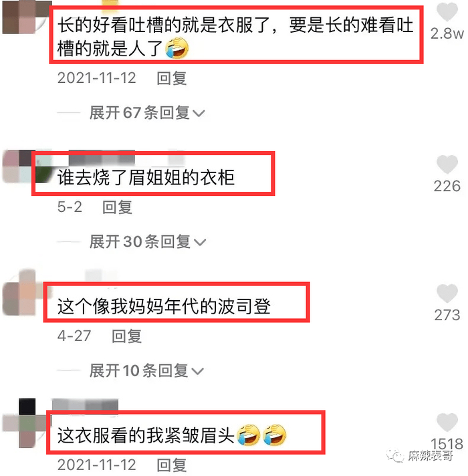Open avatar of the last commenter
Screen dimensions: 468x476
click(26, 423)
